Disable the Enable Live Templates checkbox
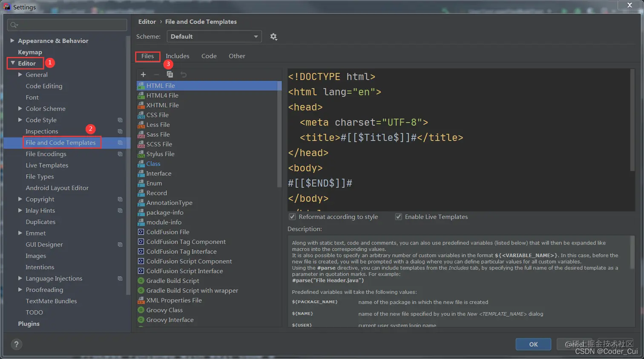644x359 pixels. pos(398,217)
